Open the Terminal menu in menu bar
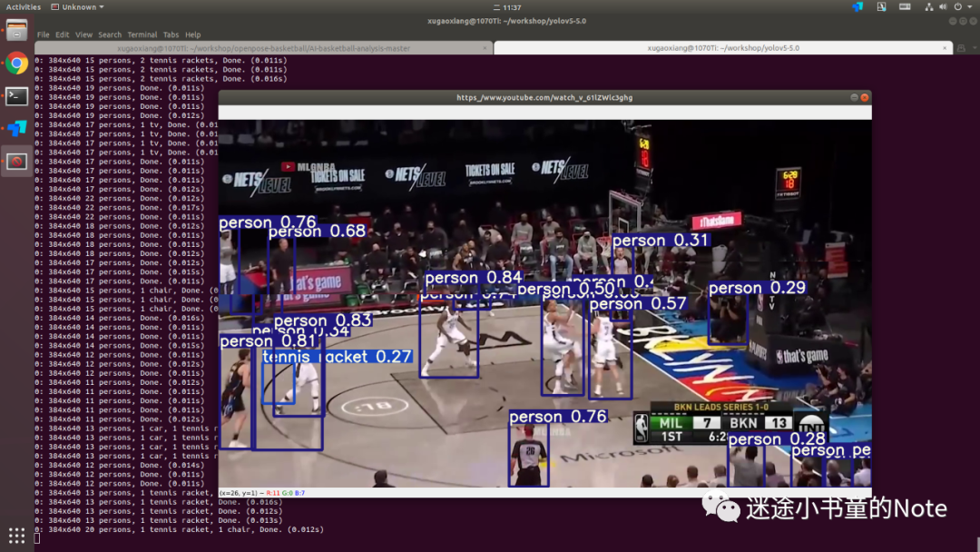The height and width of the screenshot is (552, 980). pyautogui.click(x=142, y=35)
